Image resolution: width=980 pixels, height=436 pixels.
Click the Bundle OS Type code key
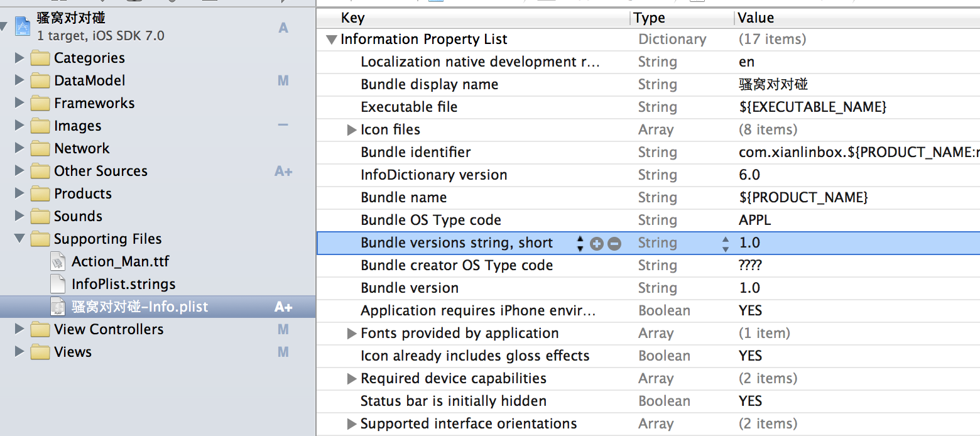click(x=431, y=221)
